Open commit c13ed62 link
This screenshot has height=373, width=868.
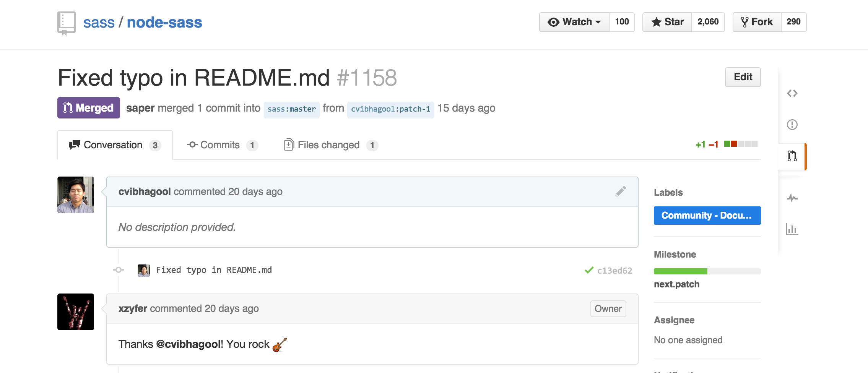point(614,271)
